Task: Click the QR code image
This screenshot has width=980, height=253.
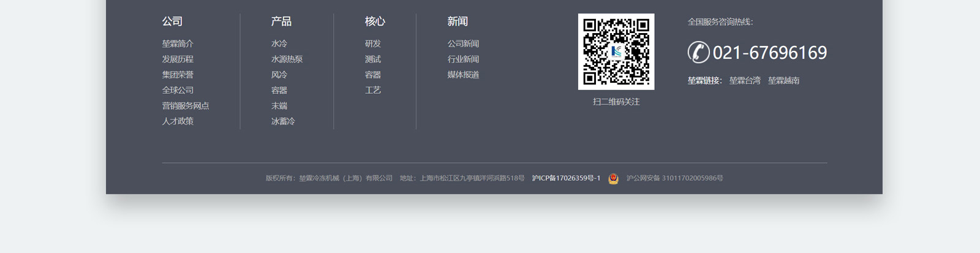Action: [616, 52]
